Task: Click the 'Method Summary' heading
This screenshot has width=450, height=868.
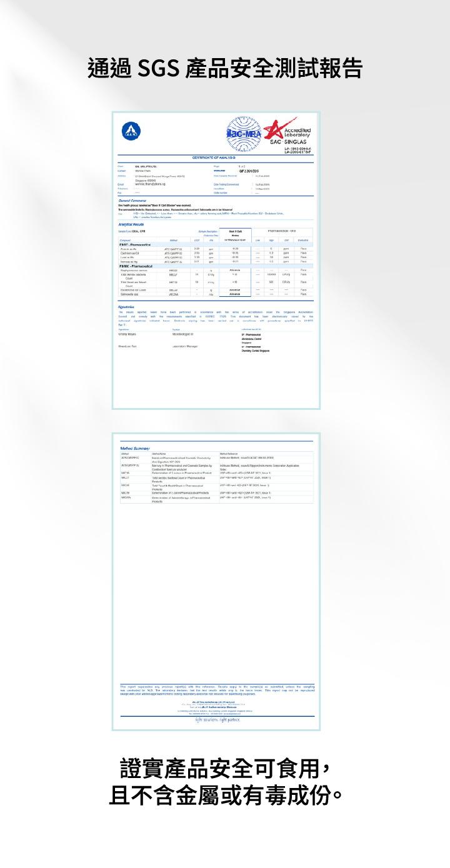Action: (x=134, y=448)
